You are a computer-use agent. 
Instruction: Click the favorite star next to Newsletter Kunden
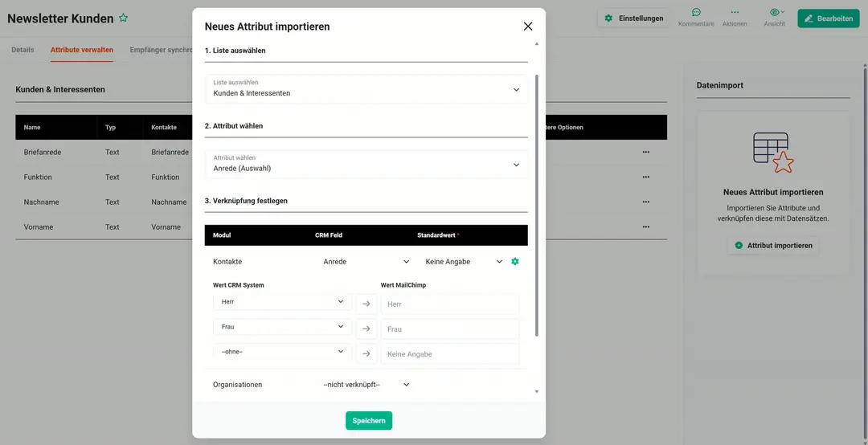123,18
